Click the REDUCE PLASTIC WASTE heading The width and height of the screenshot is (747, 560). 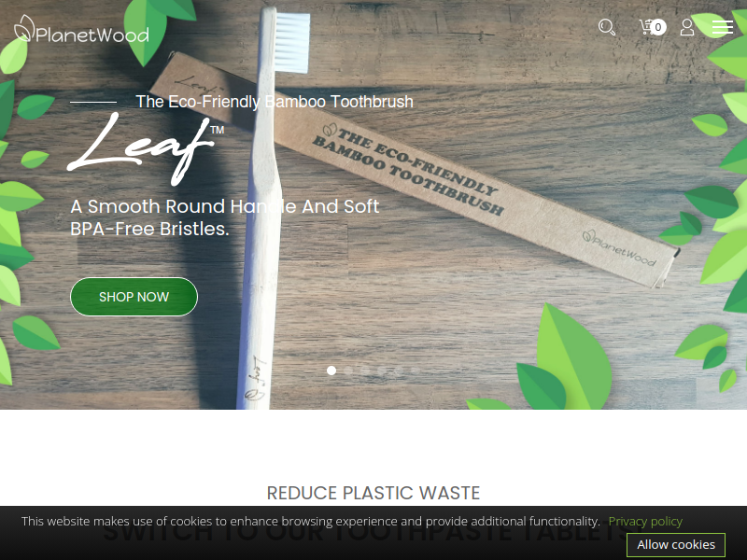(373, 494)
